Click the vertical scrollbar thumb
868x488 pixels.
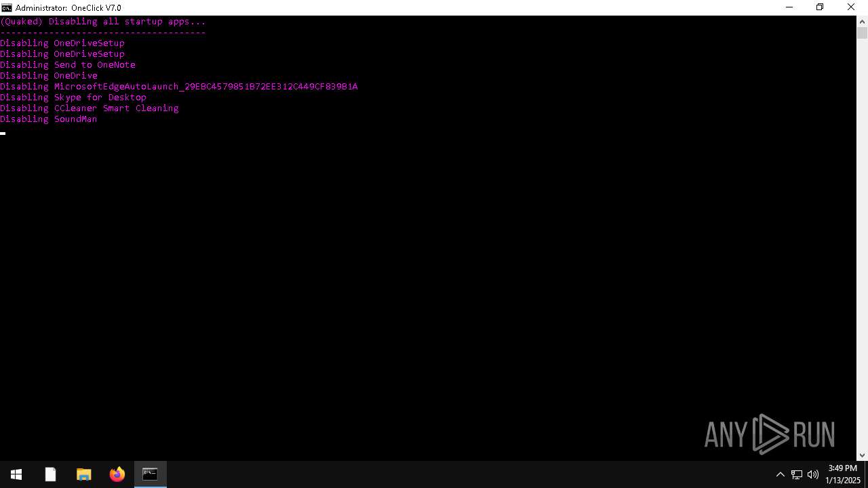click(862, 33)
